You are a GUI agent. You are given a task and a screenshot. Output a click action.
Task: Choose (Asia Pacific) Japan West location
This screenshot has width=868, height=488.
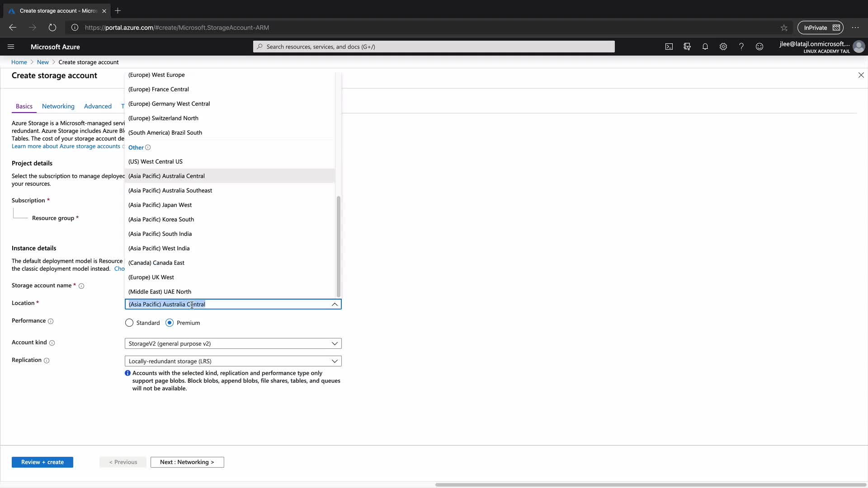coord(160,205)
